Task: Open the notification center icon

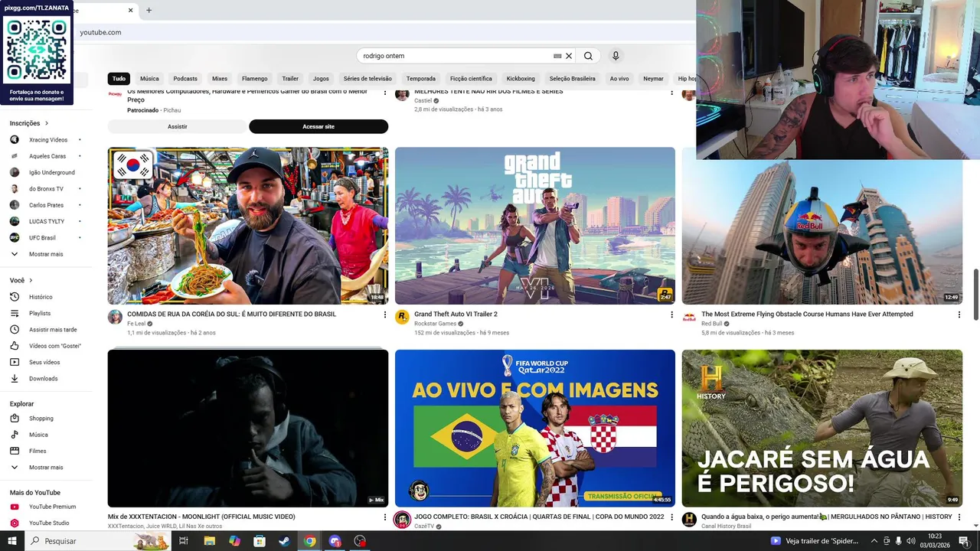Action: pyautogui.click(x=963, y=541)
